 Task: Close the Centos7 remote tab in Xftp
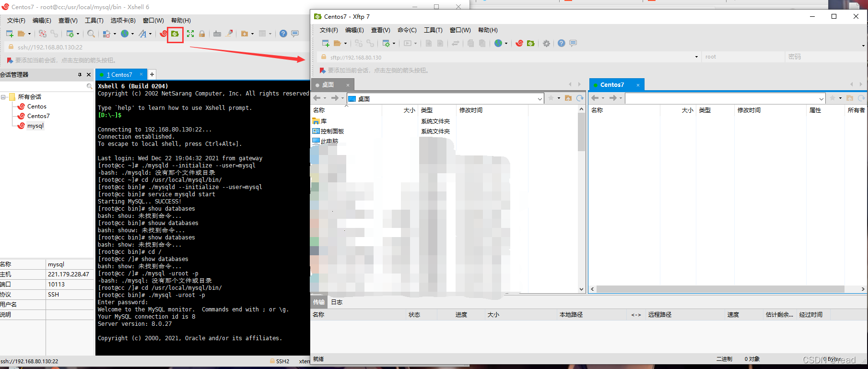[x=638, y=85]
